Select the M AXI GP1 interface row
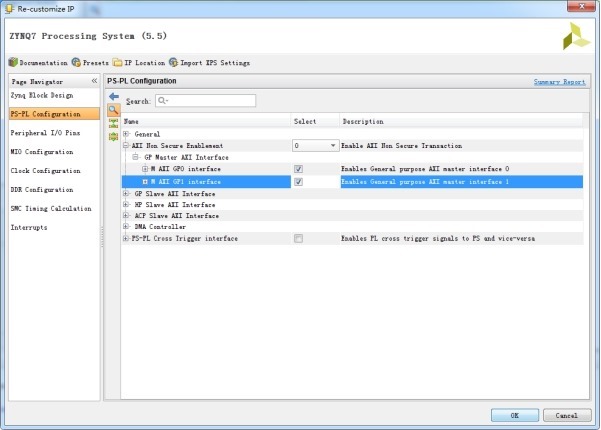The height and width of the screenshot is (430, 601). [352, 182]
